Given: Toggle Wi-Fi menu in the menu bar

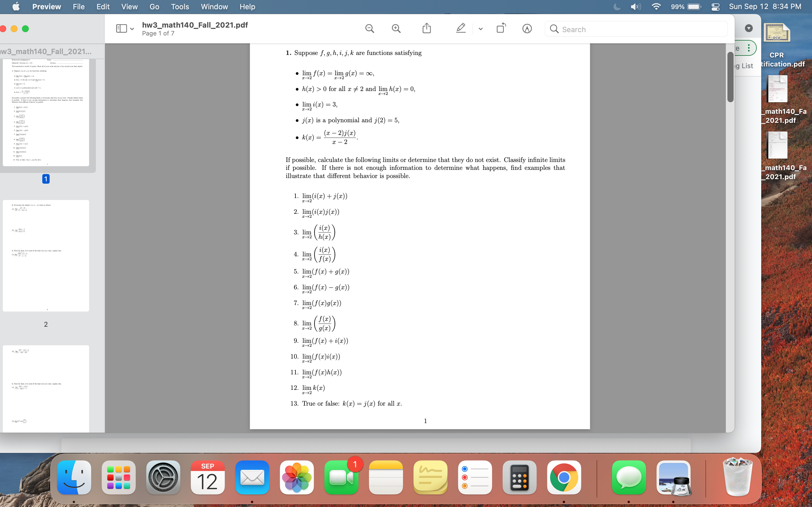Looking at the screenshot, I should 656,6.
